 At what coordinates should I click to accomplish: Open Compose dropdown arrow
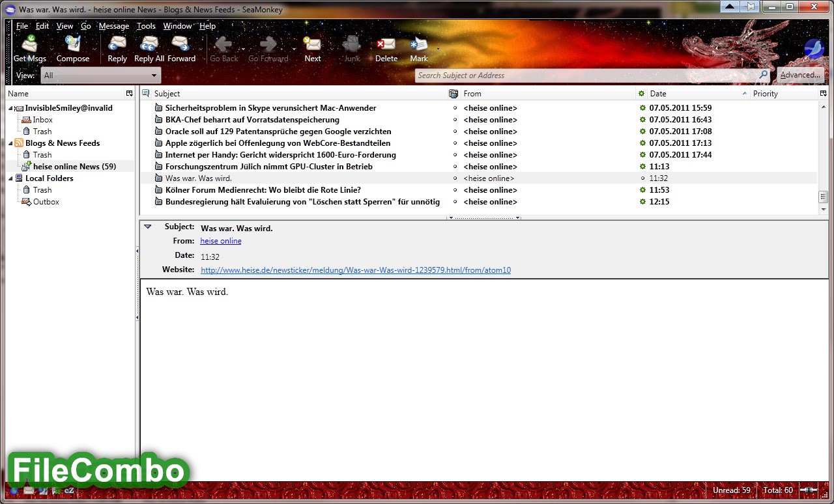coord(94,49)
